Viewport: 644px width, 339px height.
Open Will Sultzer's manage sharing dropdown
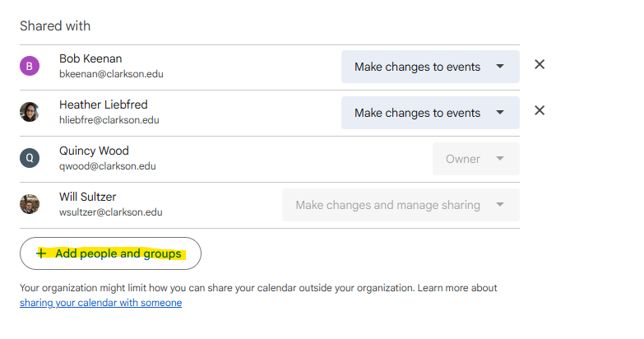[x=401, y=205]
